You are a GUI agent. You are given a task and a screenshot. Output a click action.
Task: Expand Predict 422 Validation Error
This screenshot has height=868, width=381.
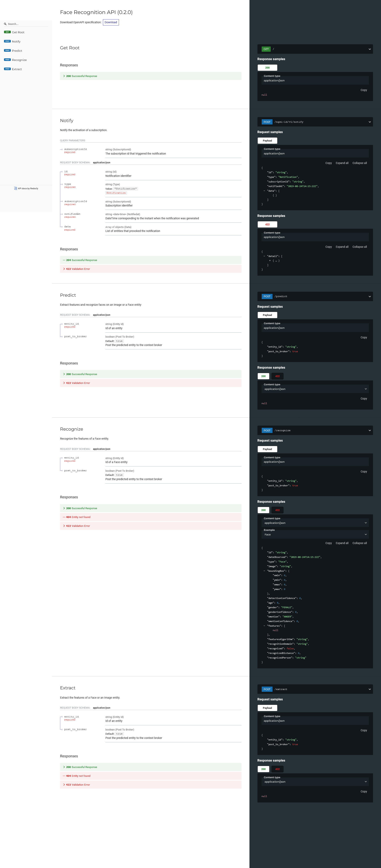coord(150,383)
